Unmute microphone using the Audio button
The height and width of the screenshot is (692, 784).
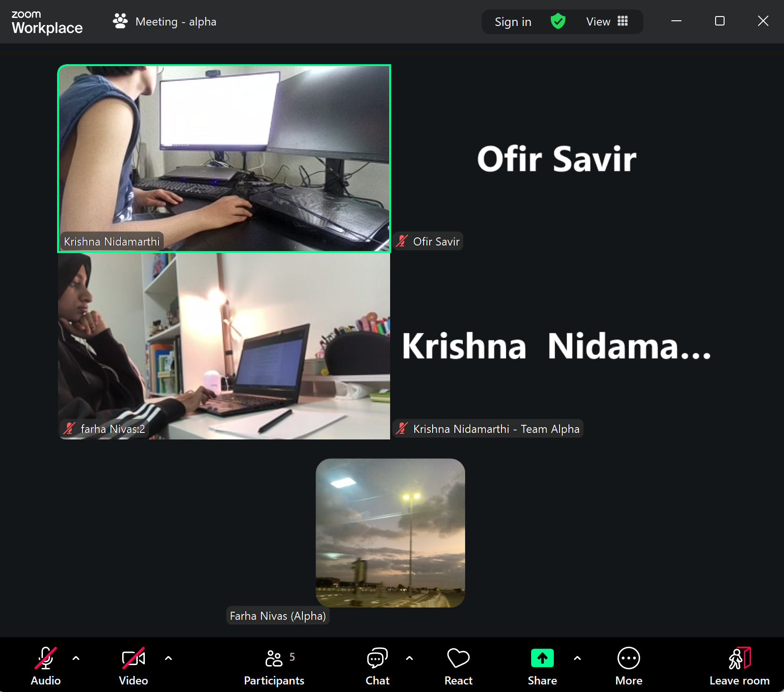(x=46, y=658)
